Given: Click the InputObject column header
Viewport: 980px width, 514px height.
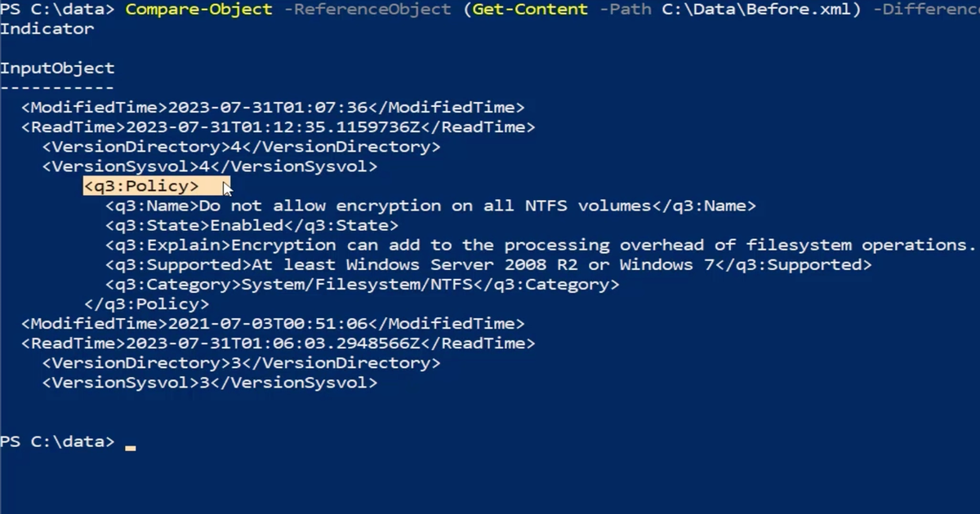Looking at the screenshot, I should coord(57,69).
